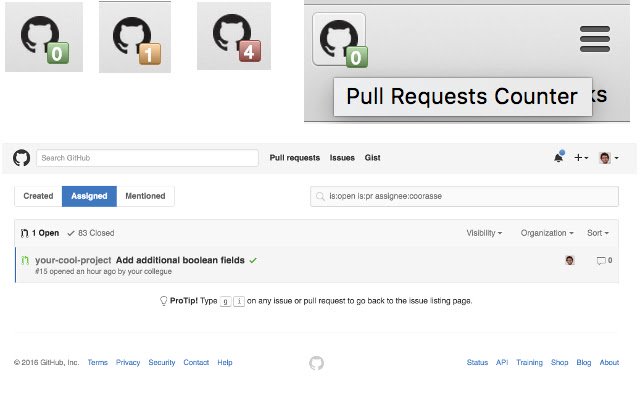This screenshot has width=640, height=400.
Task: Expand the plus create-new dropdown
Action: click(581, 158)
